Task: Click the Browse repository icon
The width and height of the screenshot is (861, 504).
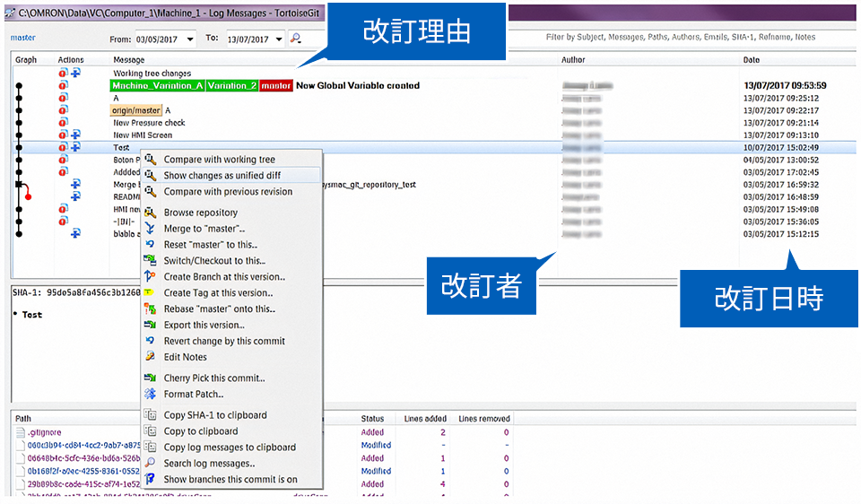Action: (x=150, y=213)
